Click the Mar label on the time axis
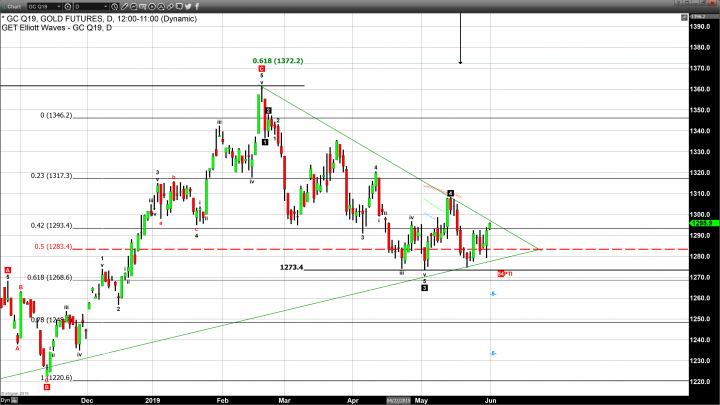 coord(284,400)
